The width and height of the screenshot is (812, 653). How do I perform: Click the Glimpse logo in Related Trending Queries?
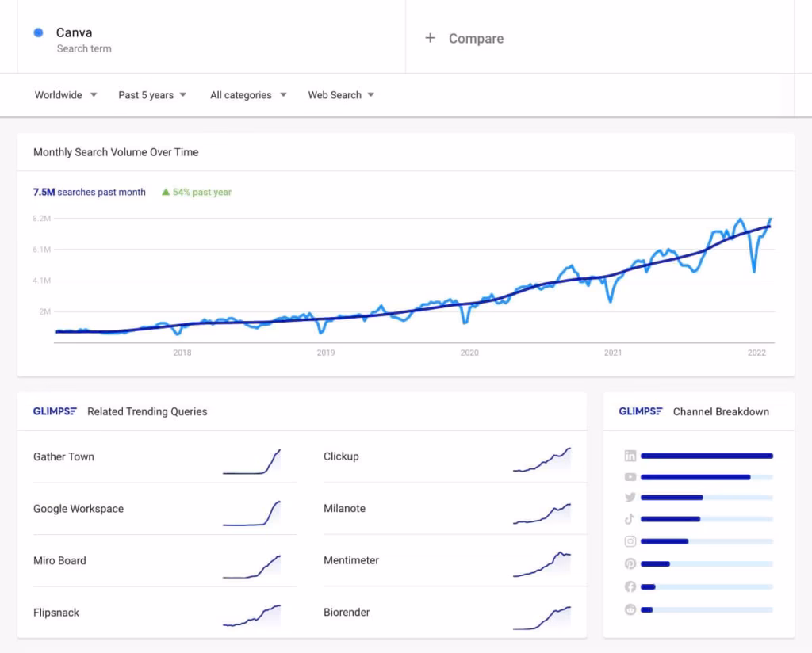pos(55,411)
